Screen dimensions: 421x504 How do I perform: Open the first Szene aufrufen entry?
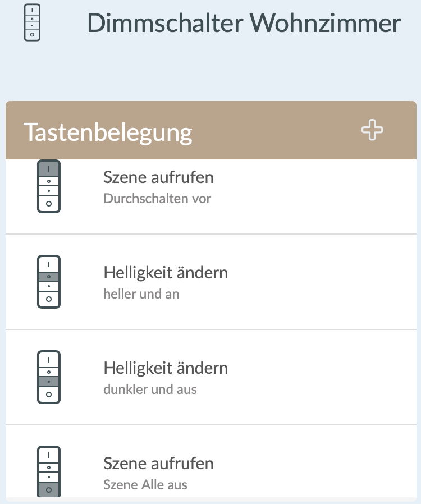[x=158, y=178]
